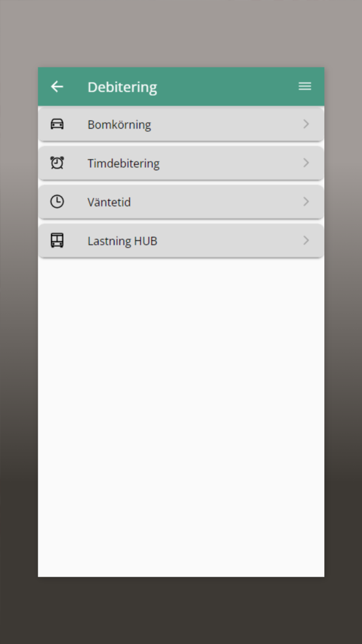Open the Lastning HUB list row card
This screenshot has width=362, height=644.
point(181,241)
